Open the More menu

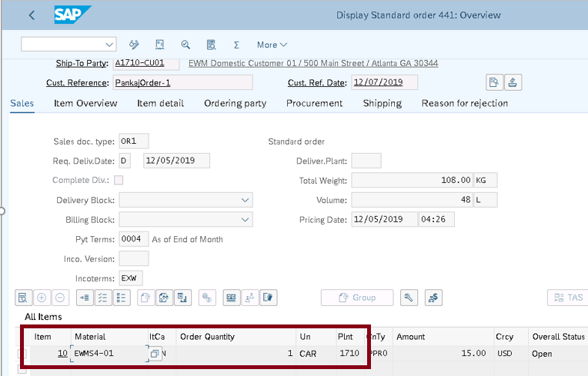click(x=272, y=45)
